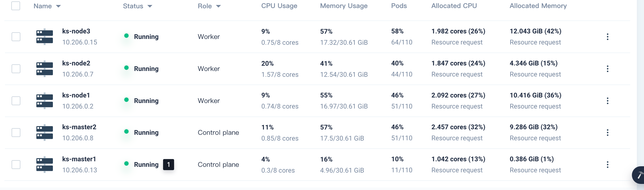
Task: Open the Name column sort dropdown
Action: [58, 6]
